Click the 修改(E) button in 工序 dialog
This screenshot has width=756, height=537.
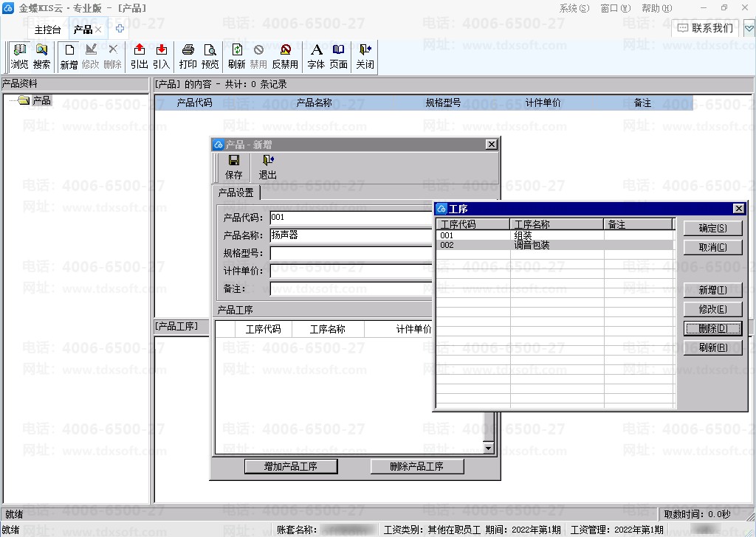tap(712, 309)
